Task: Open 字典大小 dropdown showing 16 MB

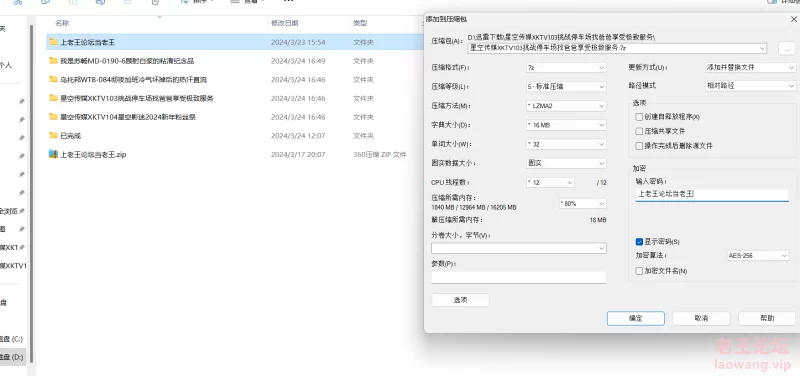Action: (x=566, y=125)
